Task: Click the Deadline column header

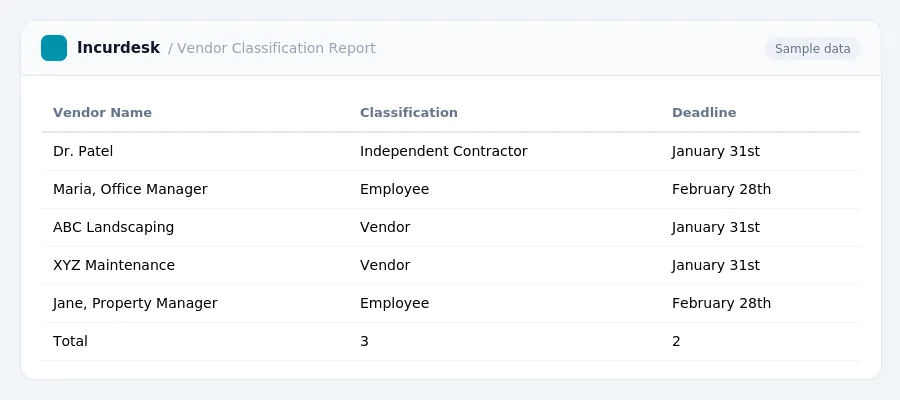Action: click(704, 112)
